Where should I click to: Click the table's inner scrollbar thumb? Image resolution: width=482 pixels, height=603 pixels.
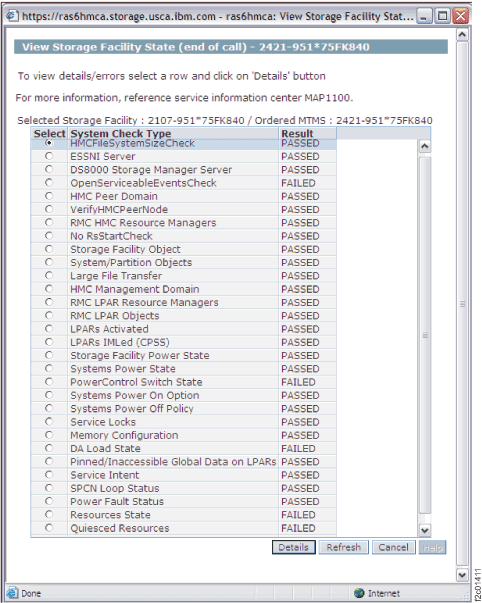[425, 335]
